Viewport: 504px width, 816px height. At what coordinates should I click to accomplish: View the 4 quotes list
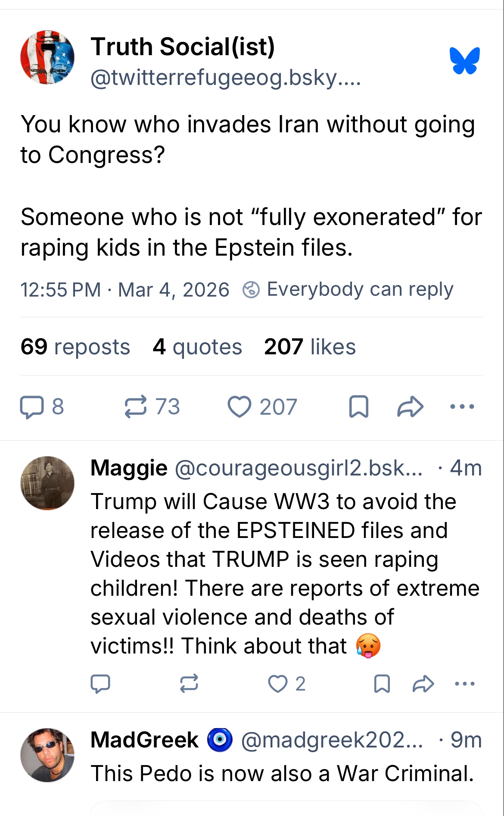click(197, 347)
